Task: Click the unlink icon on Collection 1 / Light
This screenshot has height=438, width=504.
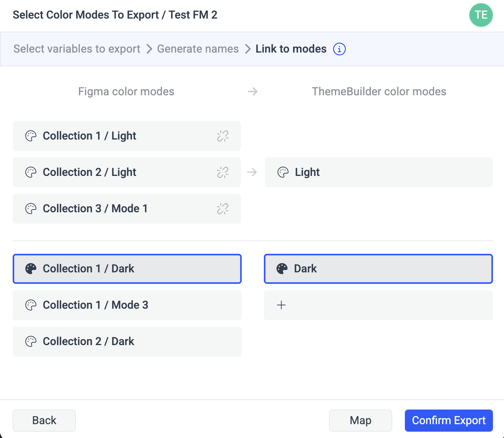Action: (222, 136)
